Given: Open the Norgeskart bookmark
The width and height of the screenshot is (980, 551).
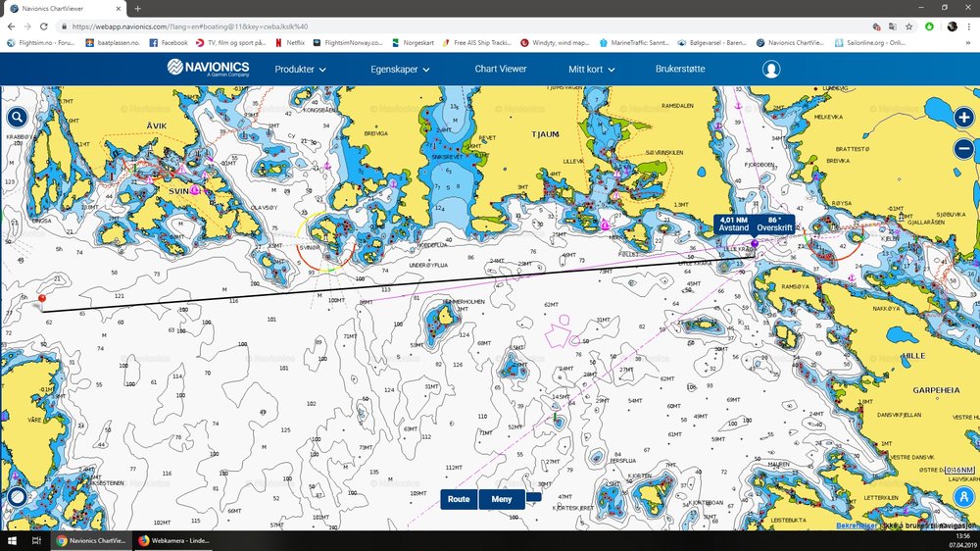Looking at the screenshot, I should (414, 42).
